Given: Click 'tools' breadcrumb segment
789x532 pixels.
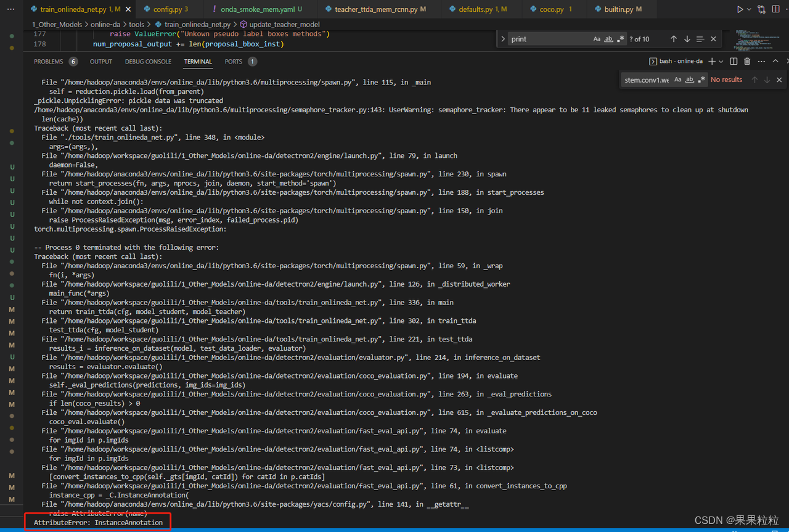Looking at the screenshot, I should 136,25.
